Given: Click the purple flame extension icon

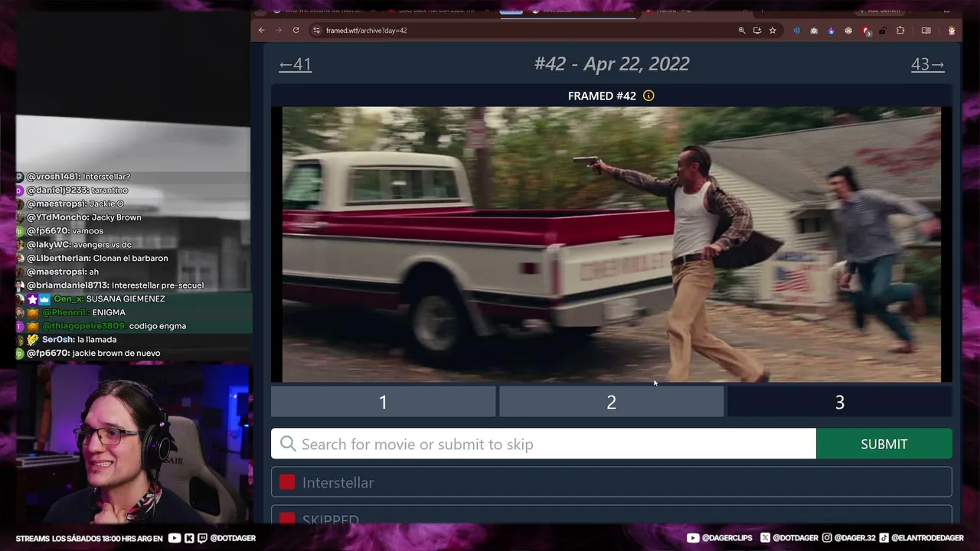Looking at the screenshot, I should pyautogui.click(x=831, y=31).
